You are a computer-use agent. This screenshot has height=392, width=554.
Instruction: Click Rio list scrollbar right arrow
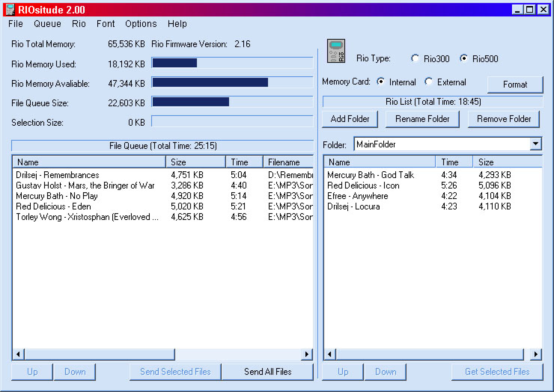click(x=536, y=354)
